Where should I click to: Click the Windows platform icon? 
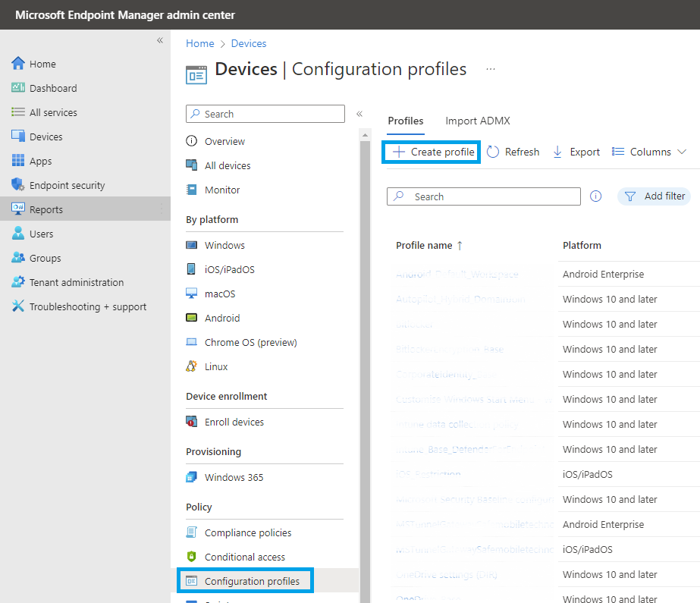point(192,245)
